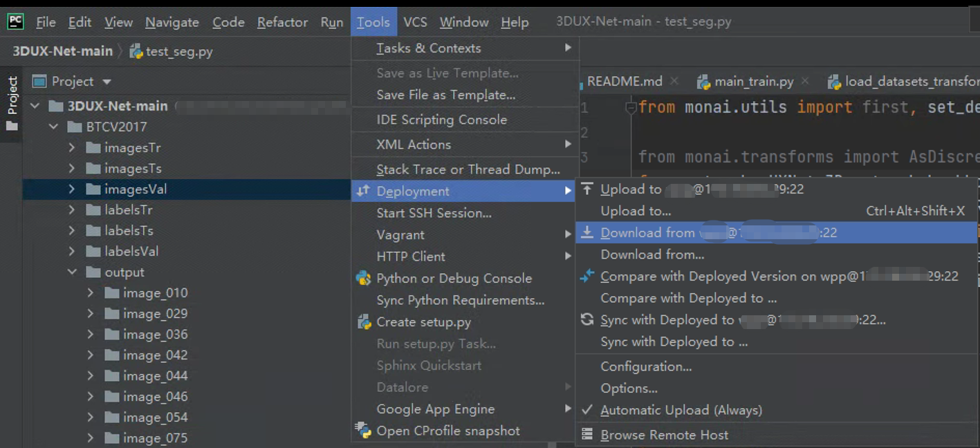Image resolution: width=980 pixels, height=448 pixels.
Task: Switch to the main_train.py tab
Action: click(753, 82)
